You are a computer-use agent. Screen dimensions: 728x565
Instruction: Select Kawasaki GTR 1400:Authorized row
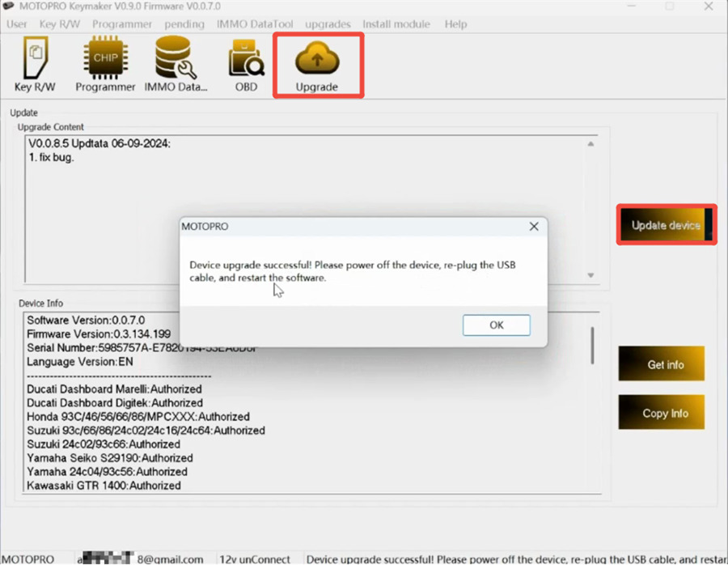tap(104, 486)
